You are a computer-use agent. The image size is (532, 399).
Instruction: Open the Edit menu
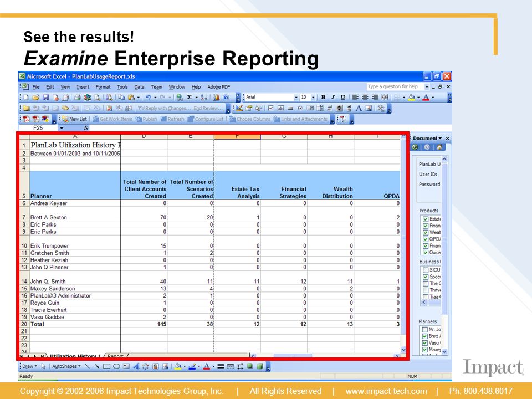point(50,87)
